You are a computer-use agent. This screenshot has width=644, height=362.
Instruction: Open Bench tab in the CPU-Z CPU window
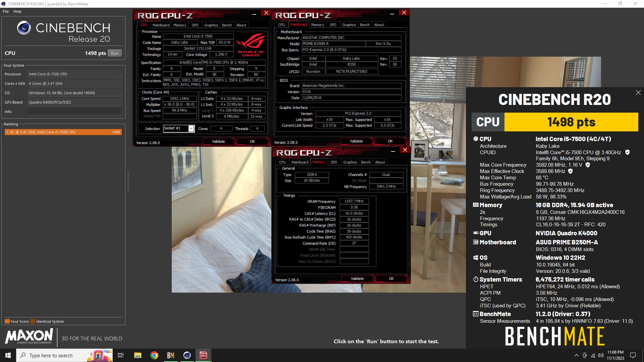click(227, 25)
